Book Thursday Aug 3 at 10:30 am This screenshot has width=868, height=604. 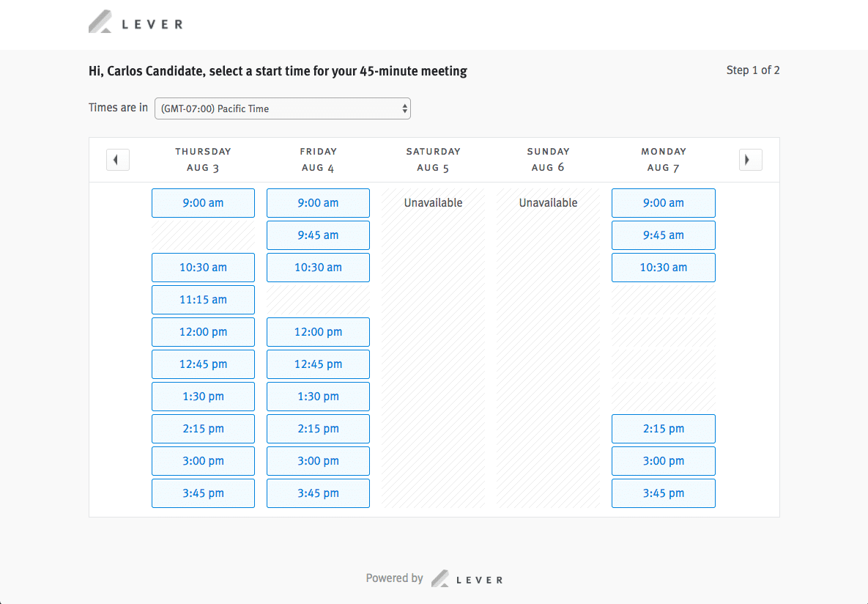203,267
